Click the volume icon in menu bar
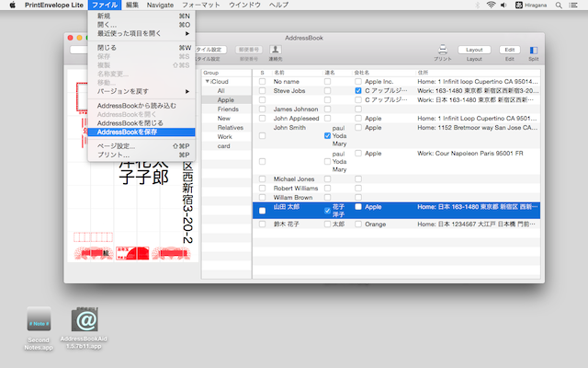Viewport: 588px width, 368px height. [x=503, y=5]
